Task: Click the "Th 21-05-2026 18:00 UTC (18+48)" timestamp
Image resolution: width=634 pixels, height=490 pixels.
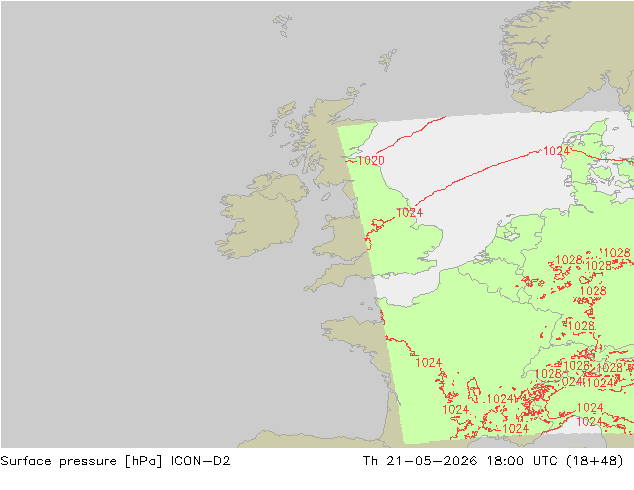Action: 493,461
